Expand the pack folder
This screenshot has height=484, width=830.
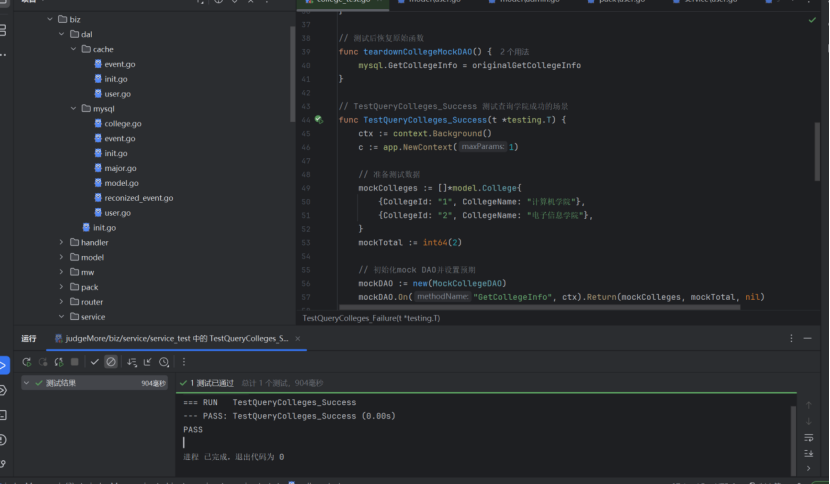coord(61,286)
